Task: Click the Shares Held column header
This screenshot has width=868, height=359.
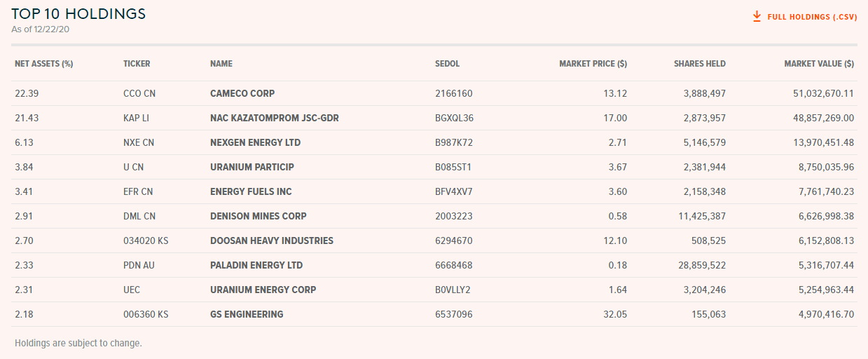Action: pyautogui.click(x=699, y=64)
